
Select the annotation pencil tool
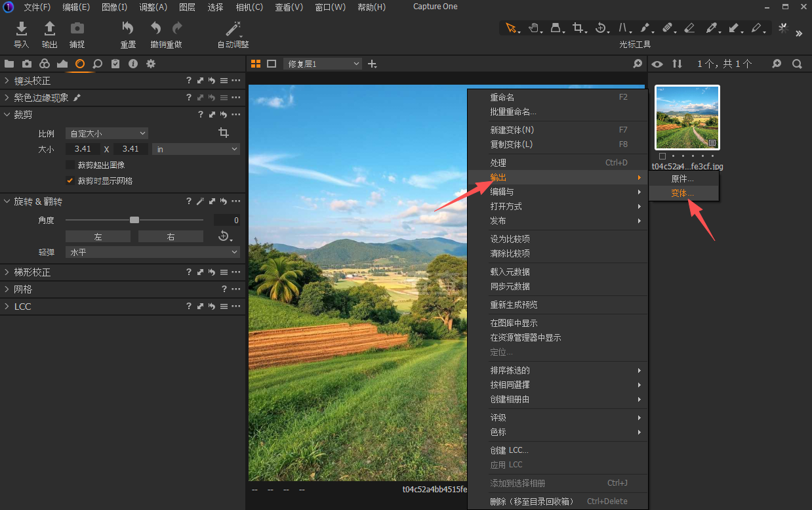(757, 28)
